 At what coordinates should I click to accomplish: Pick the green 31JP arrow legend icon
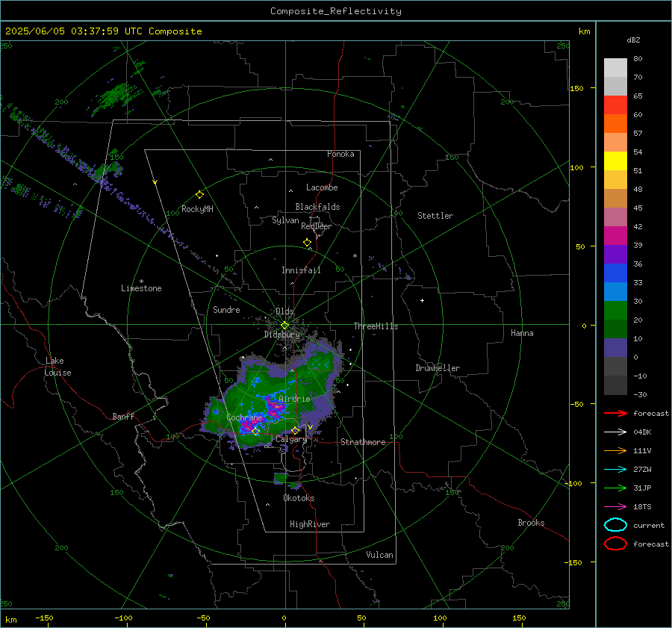tap(615, 488)
